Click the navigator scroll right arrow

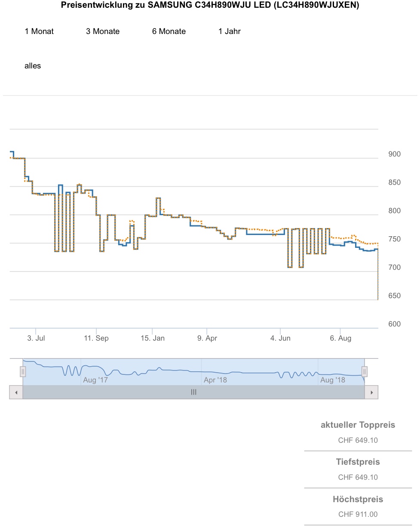(371, 392)
